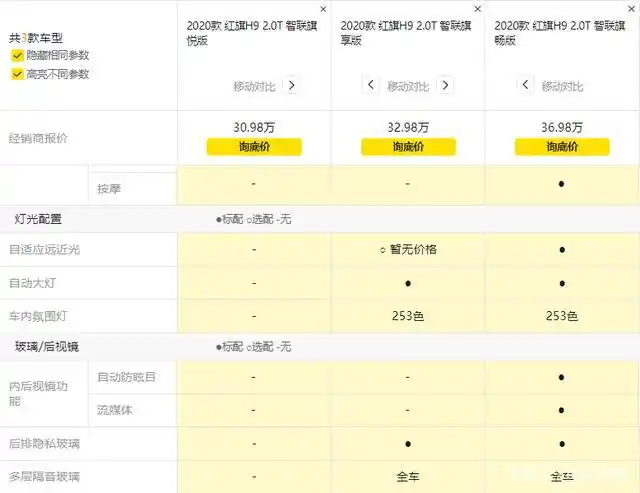This screenshot has width=640, height=493.
Task: Click 询底价 button under 30.98万
Action: click(254, 147)
